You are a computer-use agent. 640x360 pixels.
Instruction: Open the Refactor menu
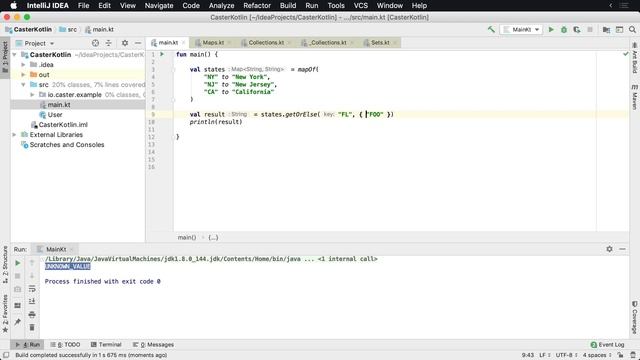[x=257, y=6]
